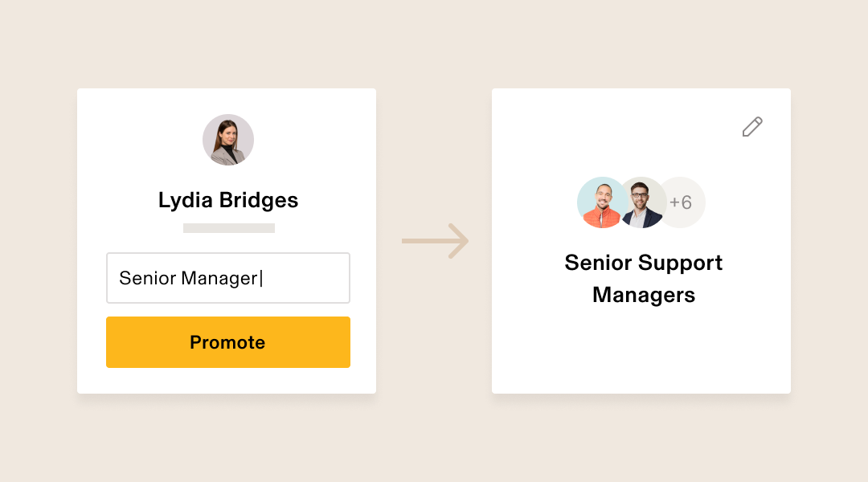The height and width of the screenshot is (482, 868).
Task: Click the gray placeholder bar under the name
Action: tap(228, 228)
